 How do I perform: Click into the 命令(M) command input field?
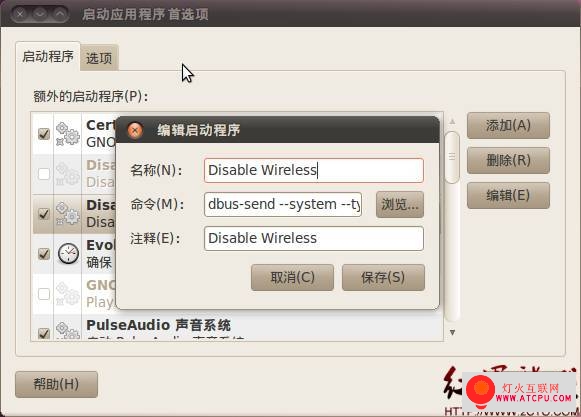coord(283,204)
